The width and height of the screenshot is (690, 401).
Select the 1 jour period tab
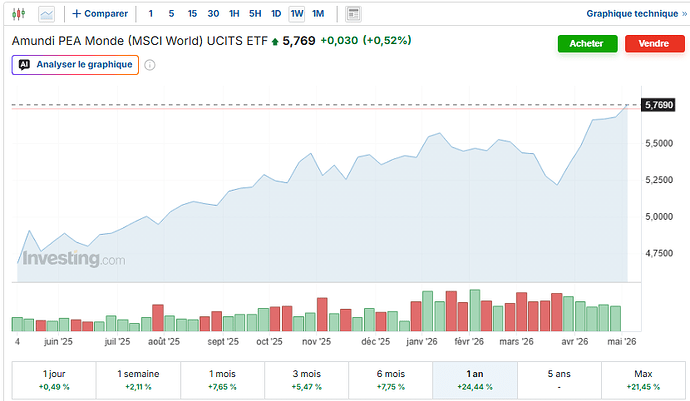(54, 380)
